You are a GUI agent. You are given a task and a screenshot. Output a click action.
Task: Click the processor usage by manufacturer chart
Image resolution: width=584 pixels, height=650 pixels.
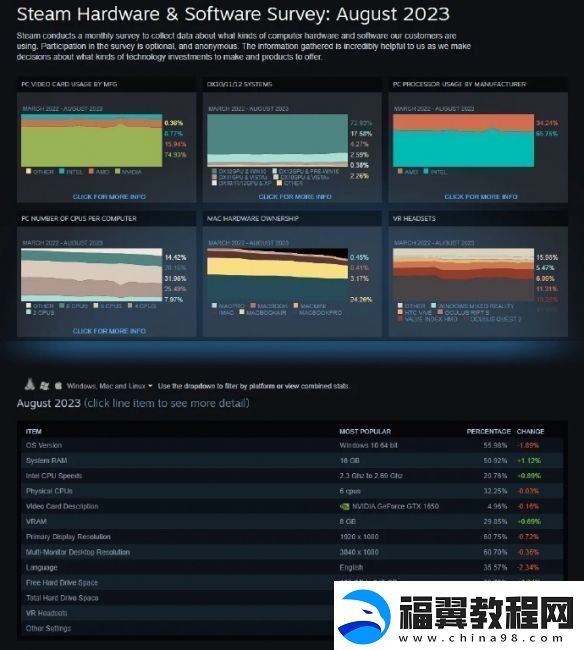click(463, 140)
